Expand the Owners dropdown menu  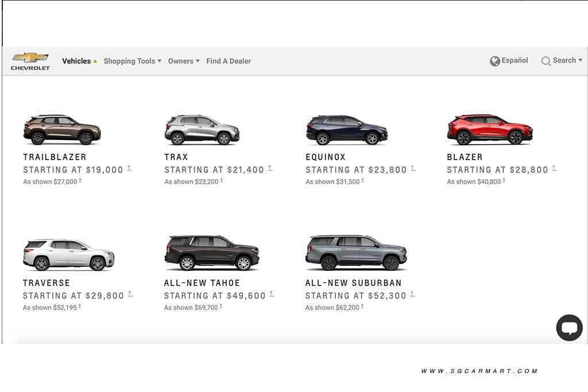coord(184,61)
